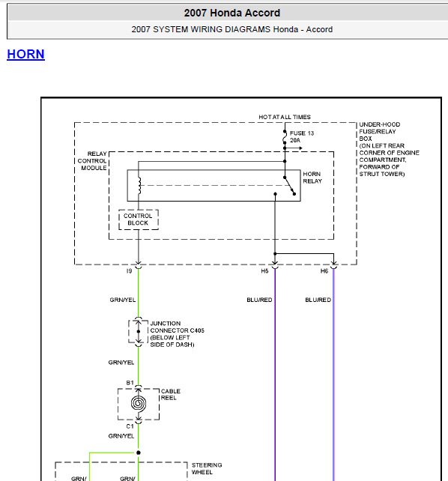The height and width of the screenshot is (481, 448).
Task: Open the HORN link
Action: (x=25, y=54)
